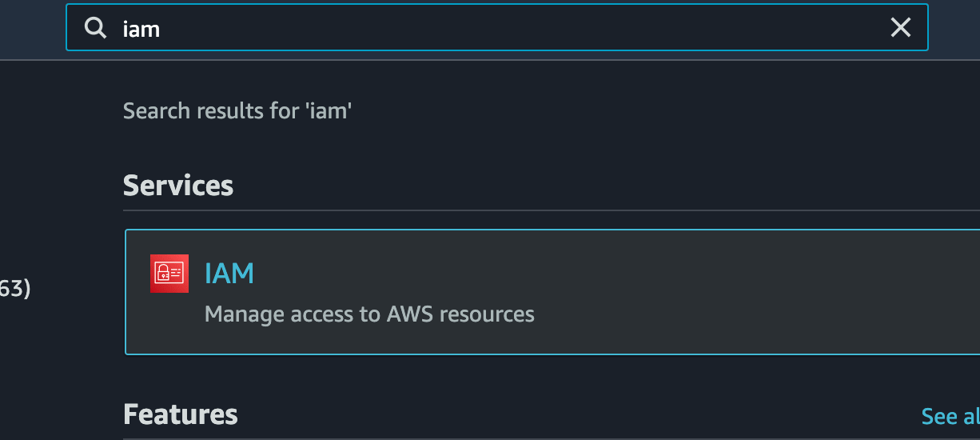This screenshot has width=980, height=440.
Task: Click the divider line below Services heading
Action: coord(552,210)
